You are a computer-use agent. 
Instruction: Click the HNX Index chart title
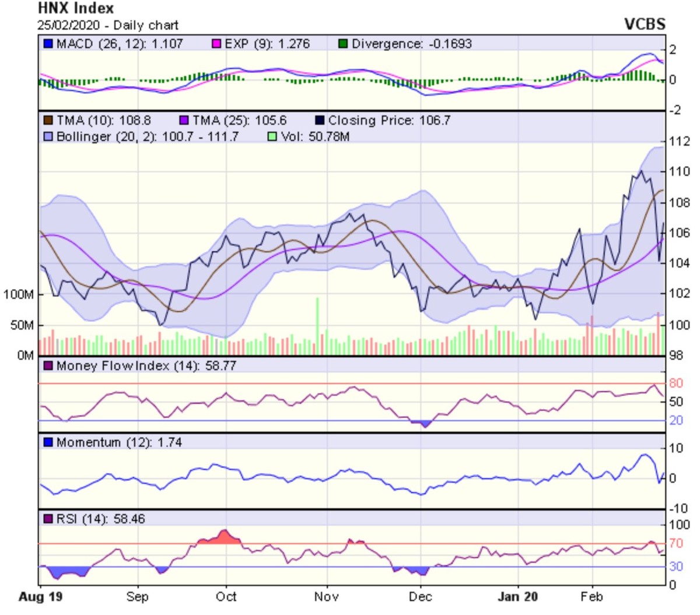(x=76, y=9)
